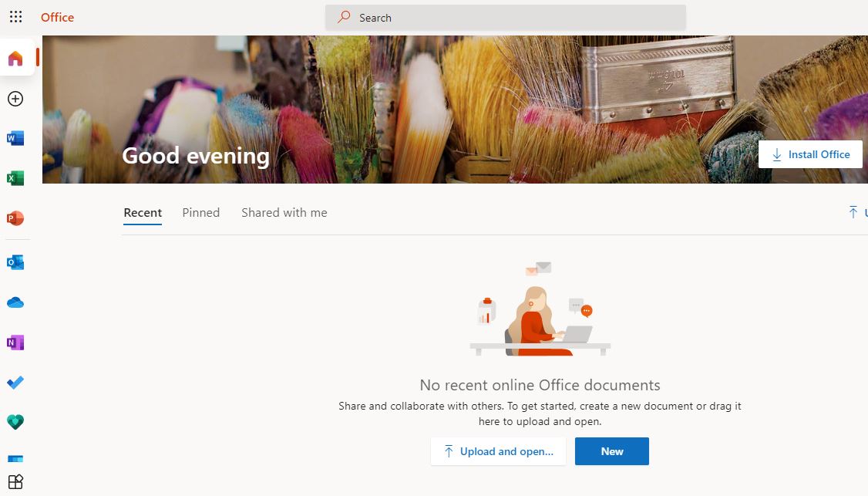This screenshot has width=868, height=496.
Task: Open the Office home link in the header
Action: tap(57, 17)
